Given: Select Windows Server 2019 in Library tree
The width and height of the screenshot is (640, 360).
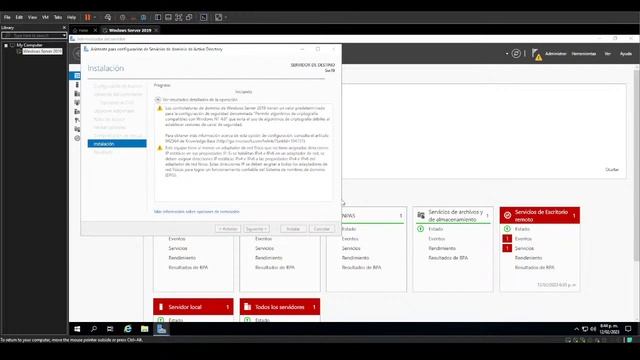Looking at the screenshot, I should (42, 51).
